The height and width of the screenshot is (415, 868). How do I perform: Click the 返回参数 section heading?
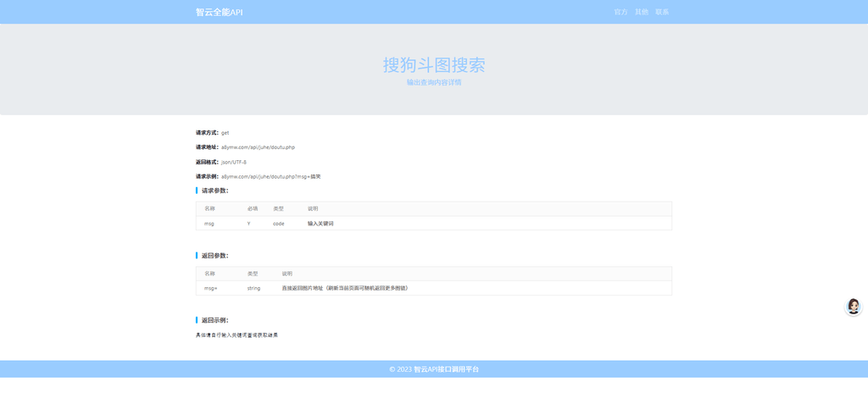(x=214, y=256)
